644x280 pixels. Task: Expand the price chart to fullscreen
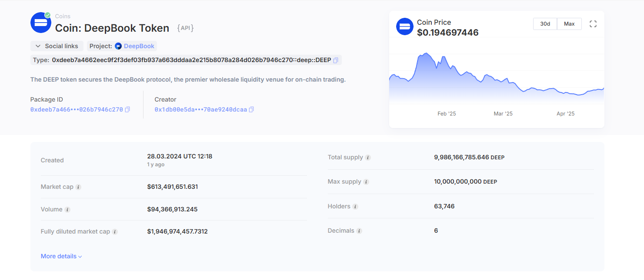593,24
